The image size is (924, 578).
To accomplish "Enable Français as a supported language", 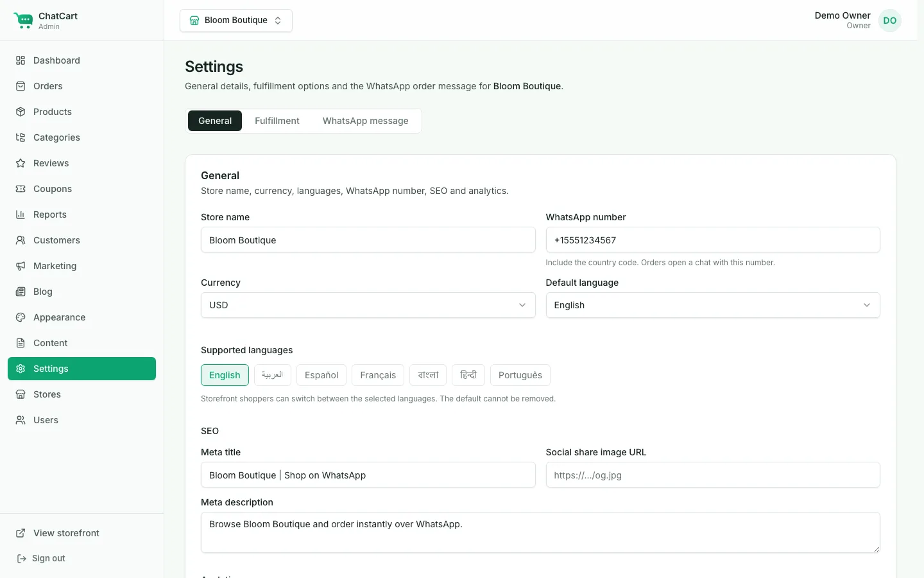I will coord(378,375).
